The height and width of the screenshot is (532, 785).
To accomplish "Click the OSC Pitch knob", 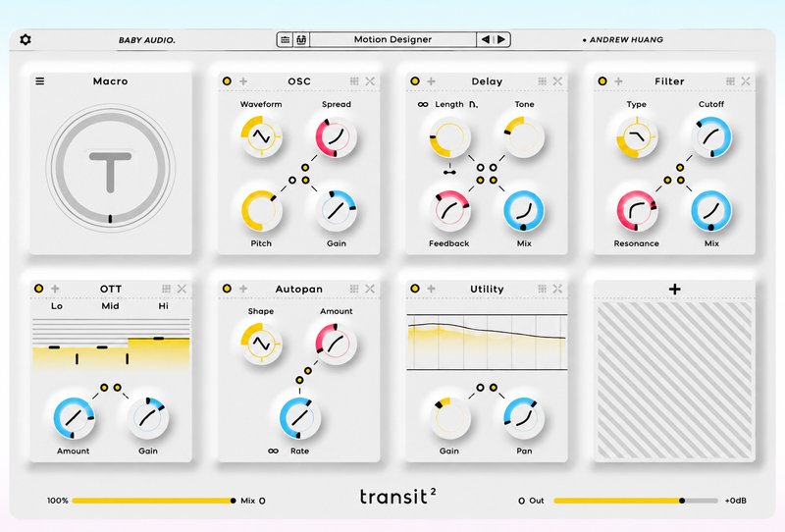I will click(261, 211).
